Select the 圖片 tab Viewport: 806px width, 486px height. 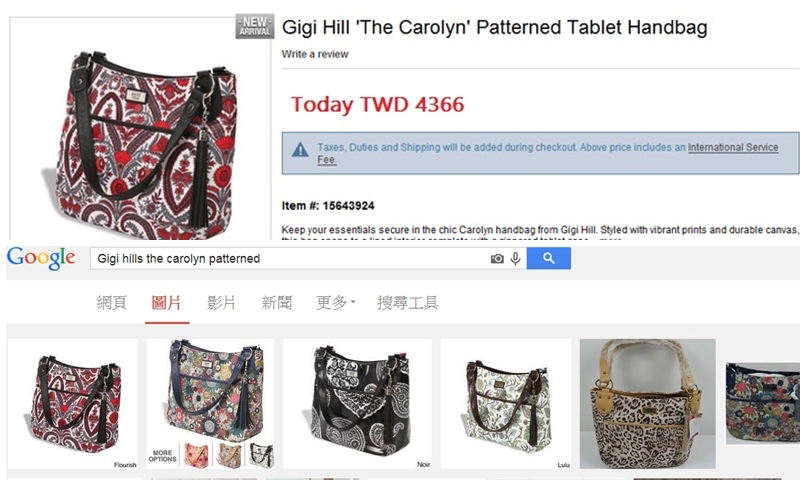tap(166, 302)
